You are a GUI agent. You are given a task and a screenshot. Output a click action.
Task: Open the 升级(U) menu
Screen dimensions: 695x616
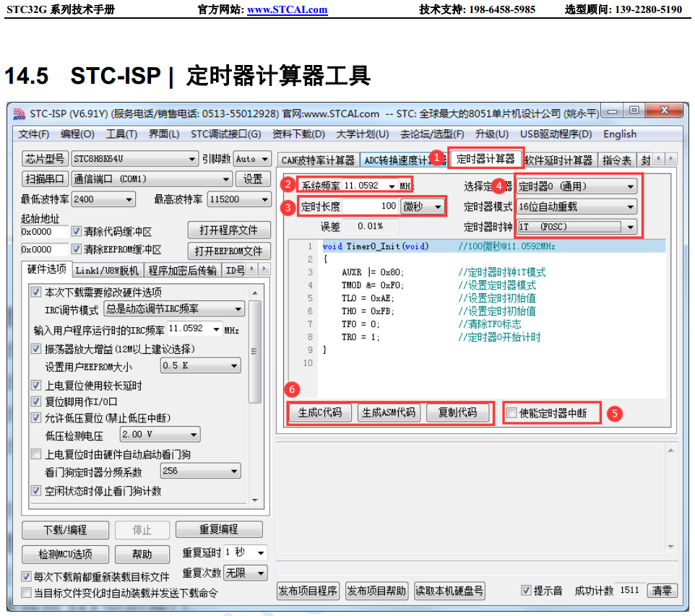click(x=491, y=134)
